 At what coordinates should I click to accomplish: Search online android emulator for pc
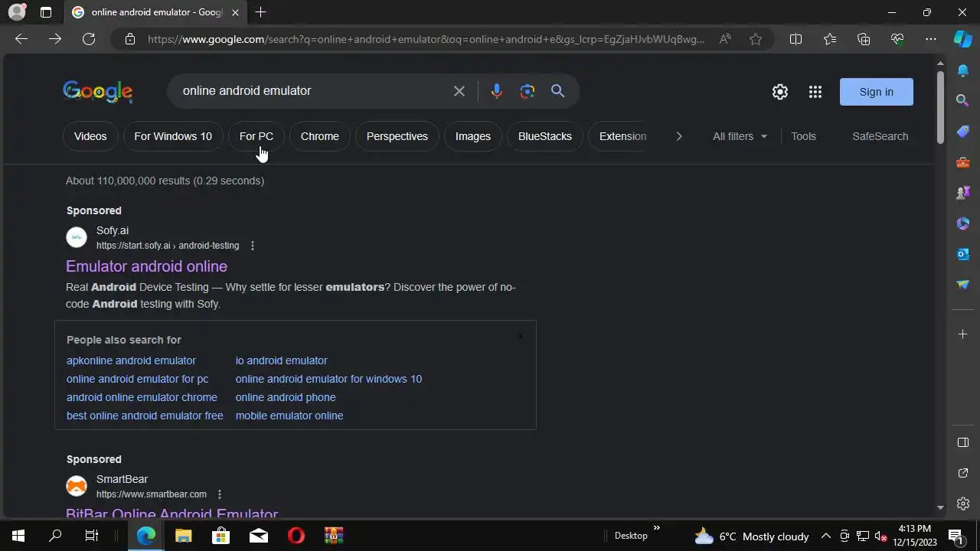pyautogui.click(x=137, y=379)
